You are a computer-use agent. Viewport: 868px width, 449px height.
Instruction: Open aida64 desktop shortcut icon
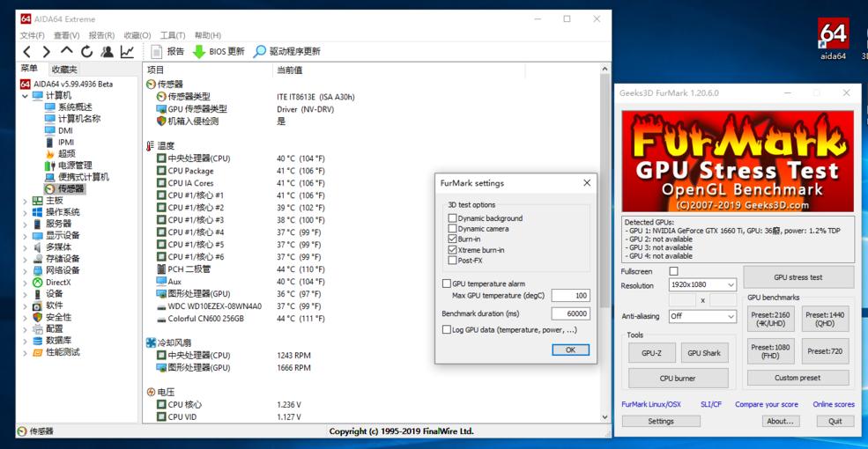[833, 38]
